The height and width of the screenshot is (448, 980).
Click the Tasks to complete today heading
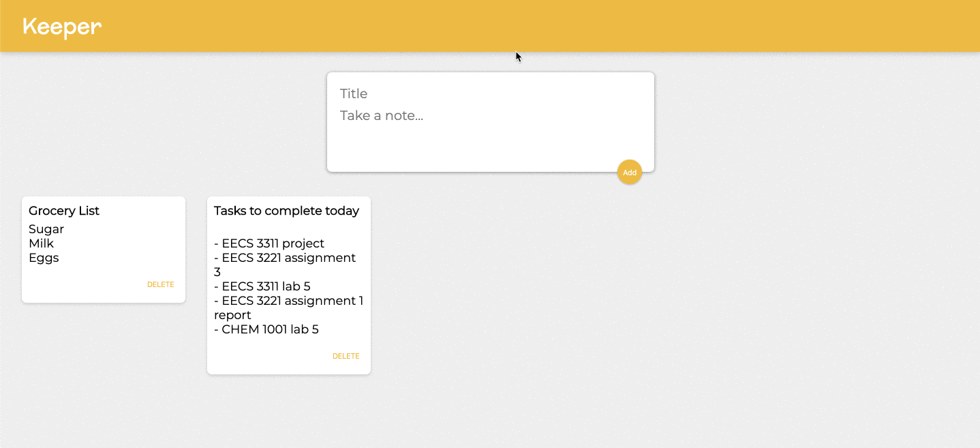[x=286, y=211]
